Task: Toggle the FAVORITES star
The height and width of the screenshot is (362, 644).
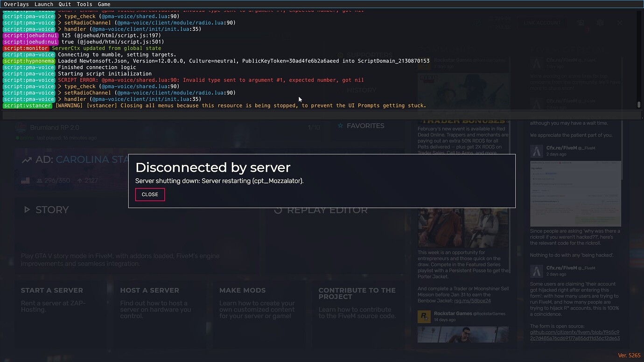Action: [341, 125]
